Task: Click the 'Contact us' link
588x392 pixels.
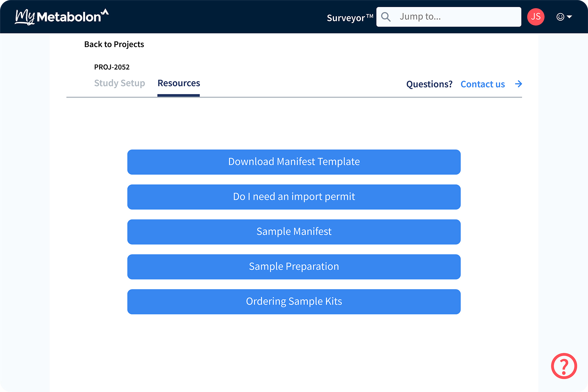Action: point(482,84)
